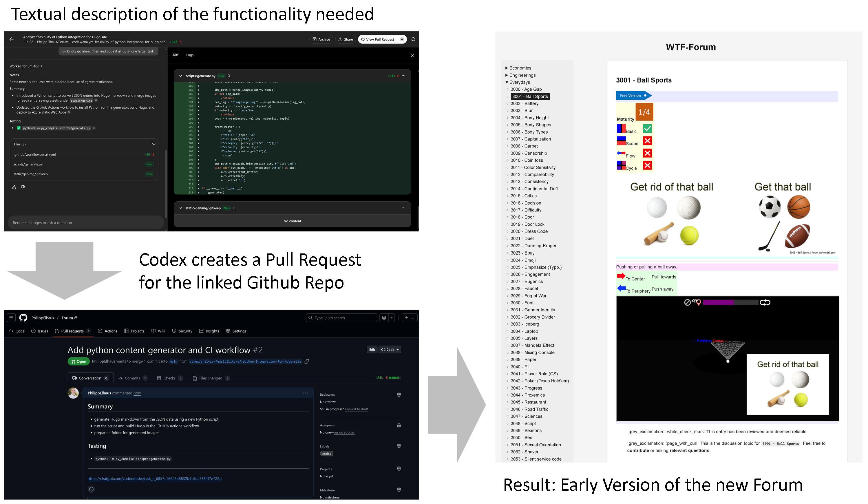Switch to the Logs tab in Codex
Viewport: 868px width, 504px height.
pyautogui.click(x=190, y=55)
